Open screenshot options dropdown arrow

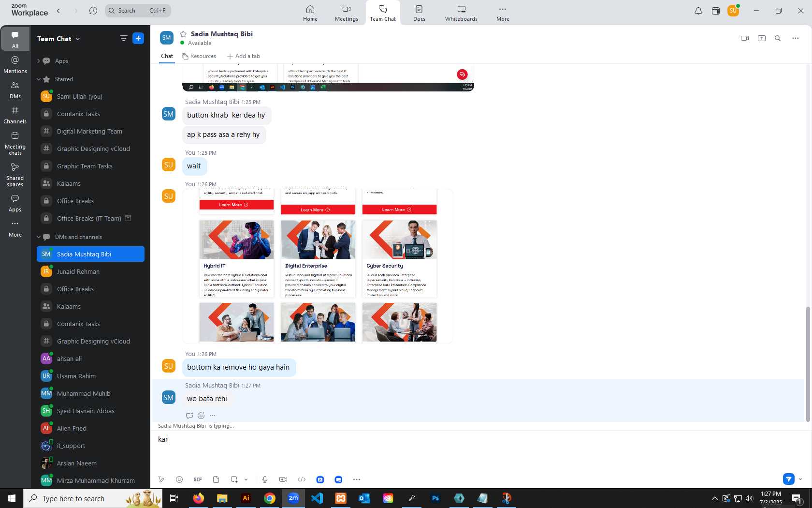(246, 479)
